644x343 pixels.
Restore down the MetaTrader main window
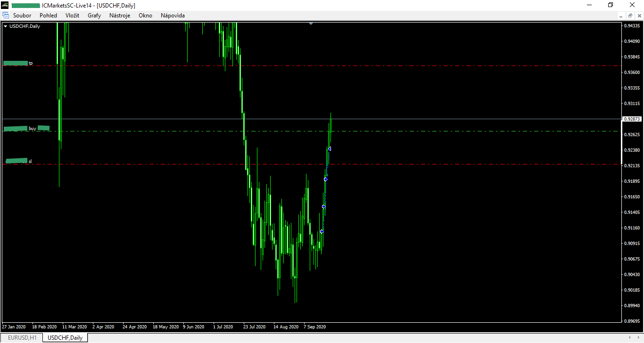611,5
